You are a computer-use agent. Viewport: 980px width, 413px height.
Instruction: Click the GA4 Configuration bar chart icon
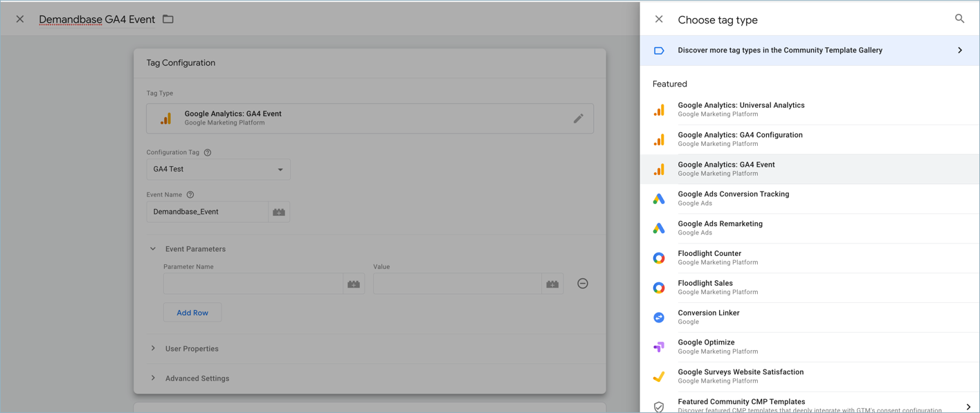(x=659, y=140)
